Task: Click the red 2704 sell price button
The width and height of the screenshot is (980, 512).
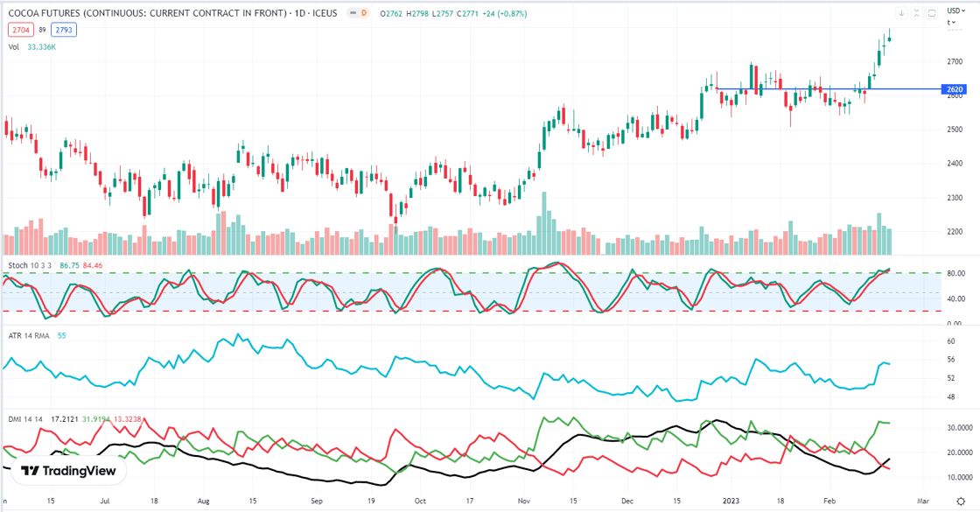Action: pyautogui.click(x=21, y=30)
